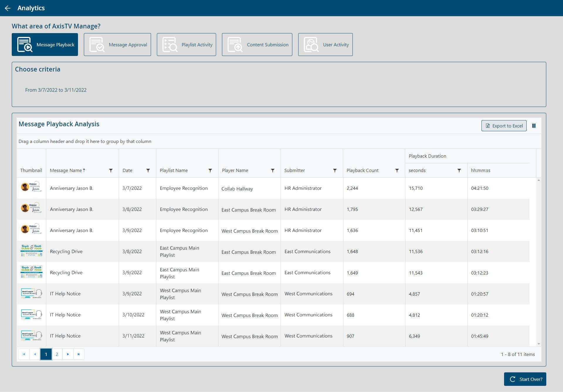The image size is (563, 392).
Task: Click the back arrow in Analytics header
Action: tap(8, 8)
